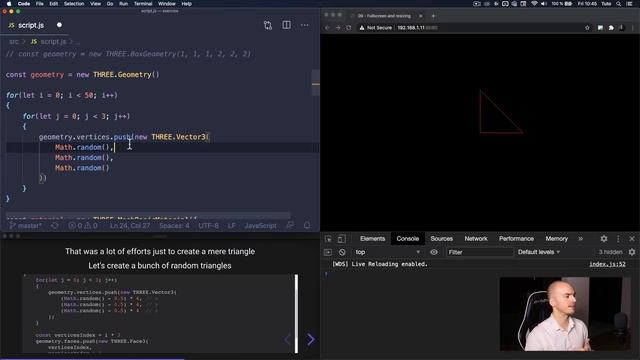Select the script.js editor tab
640x360 pixels.
click(31, 25)
